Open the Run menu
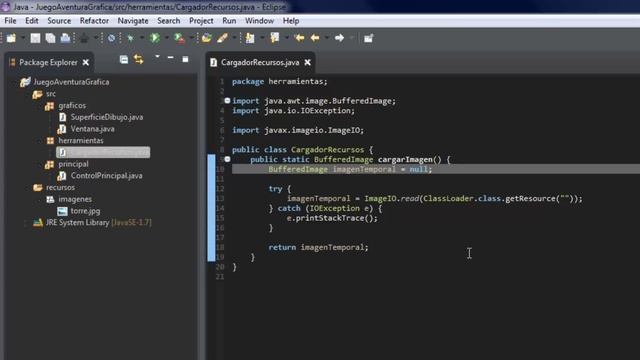The height and width of the screenshot is (360, 640). [229, 21]
